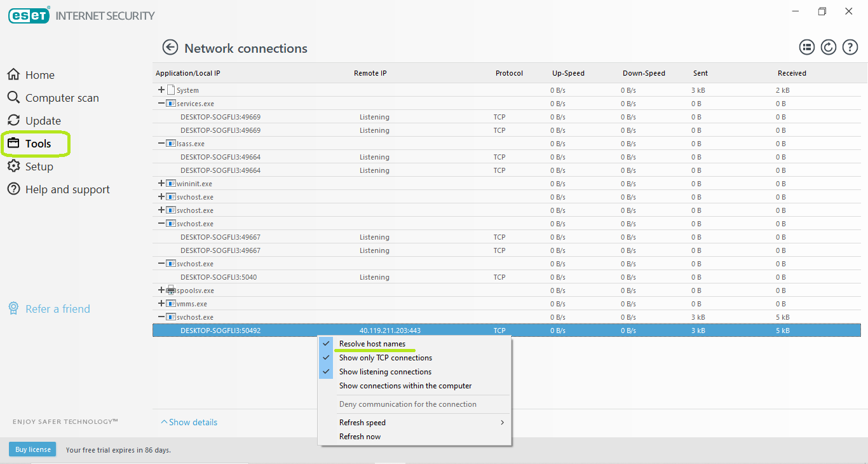This screenshot has height=464, width=868.
Task: Click the back arrow beside Network connections
Action: click(x=170, y=47)
